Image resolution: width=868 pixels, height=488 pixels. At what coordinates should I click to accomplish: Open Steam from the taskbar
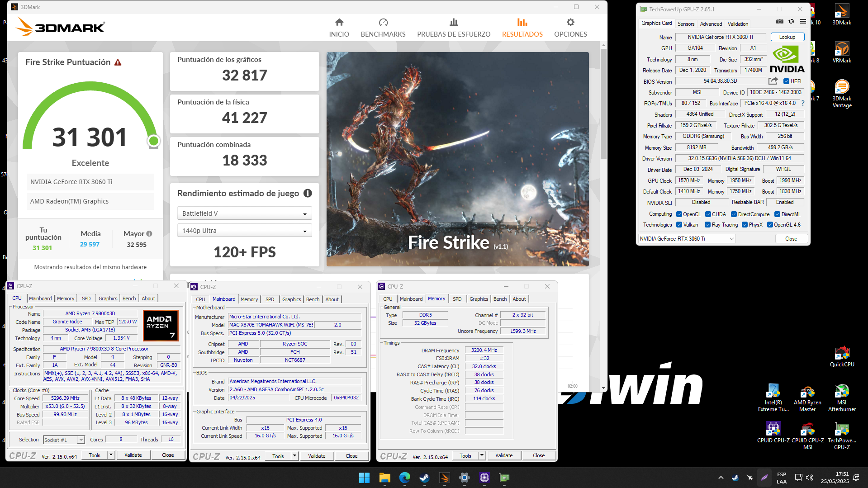[424, 478]
